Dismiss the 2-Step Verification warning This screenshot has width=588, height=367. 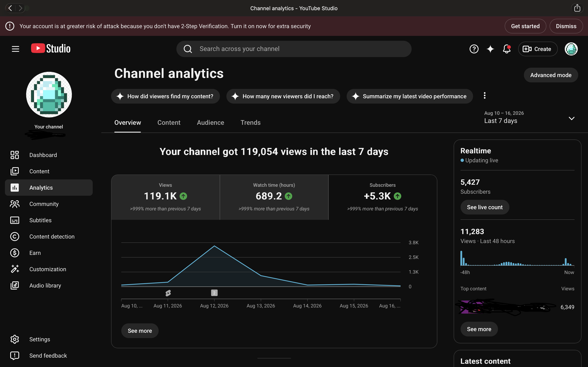click(x=566, y=26)
